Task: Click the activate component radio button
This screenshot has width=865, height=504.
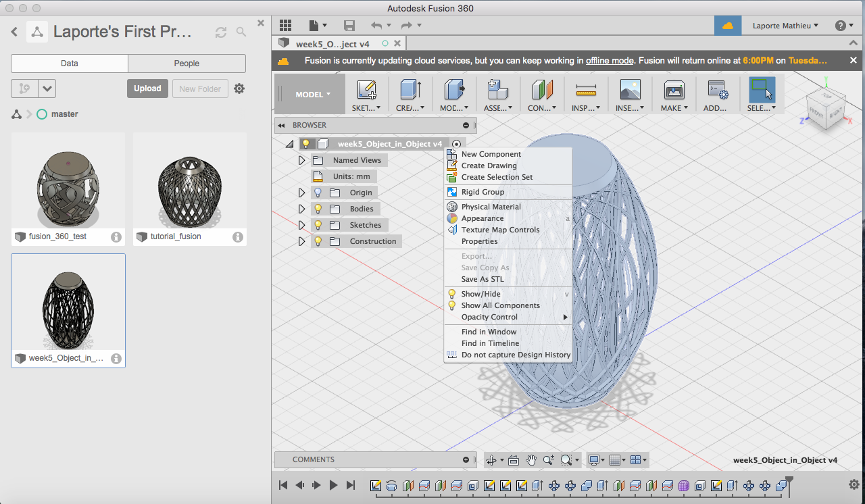Action: 457,144
